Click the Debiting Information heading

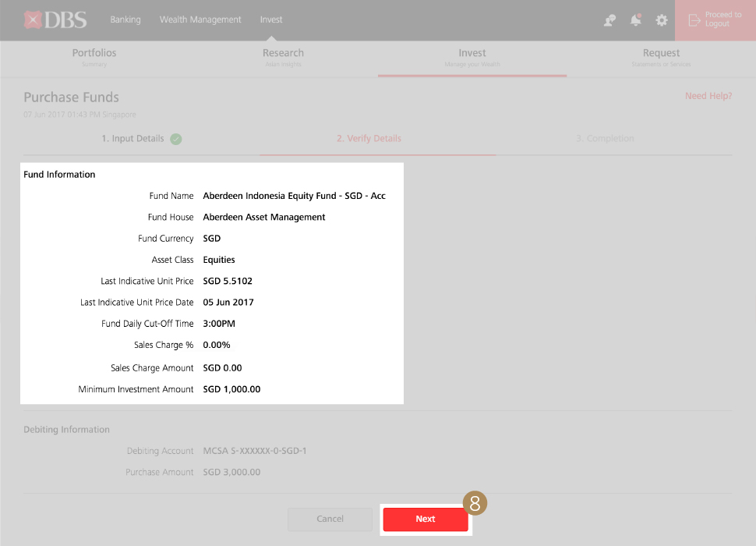coord(66,430)
